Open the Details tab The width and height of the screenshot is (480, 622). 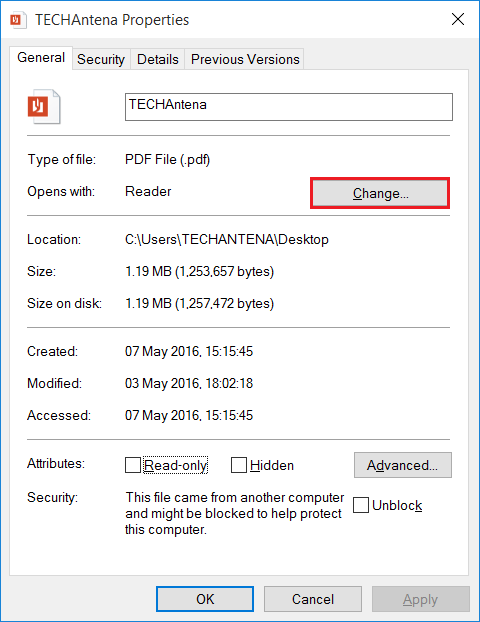coord(157,60)
